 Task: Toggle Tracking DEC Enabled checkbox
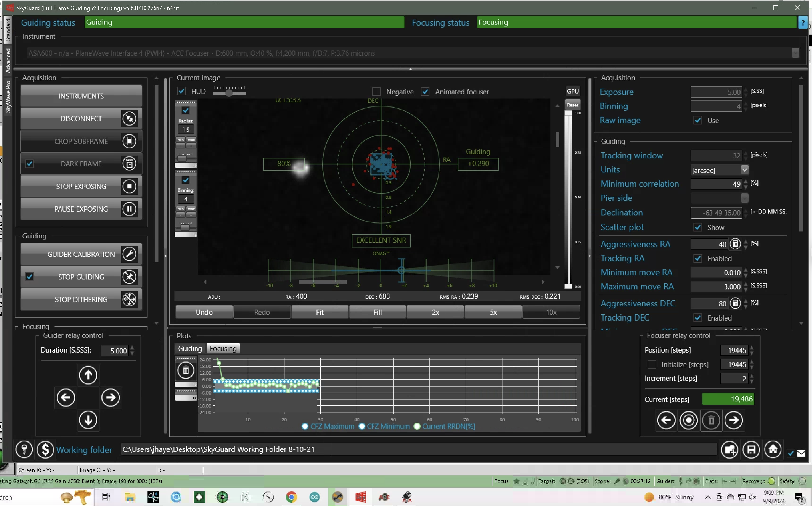pos(697,318)
